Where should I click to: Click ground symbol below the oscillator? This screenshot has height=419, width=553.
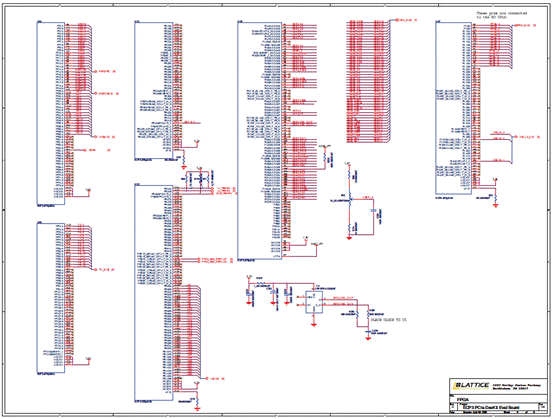[x=314, y=324]
